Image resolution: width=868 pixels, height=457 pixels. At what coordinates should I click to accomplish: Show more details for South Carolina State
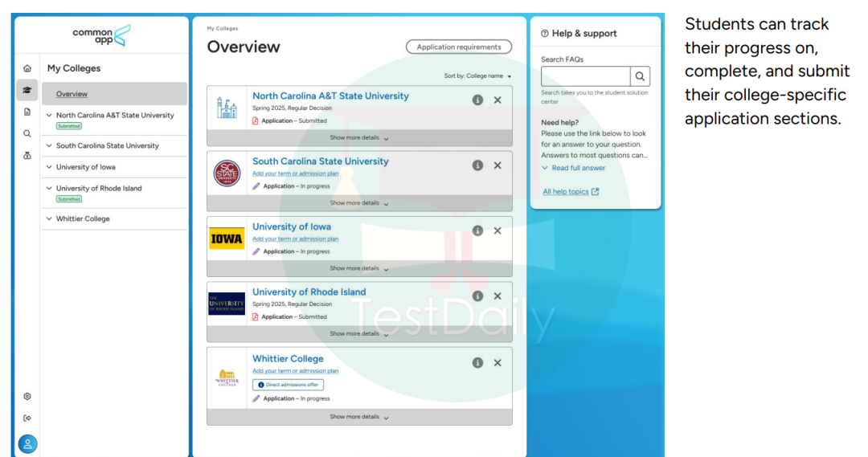click(x=359, y=203)
